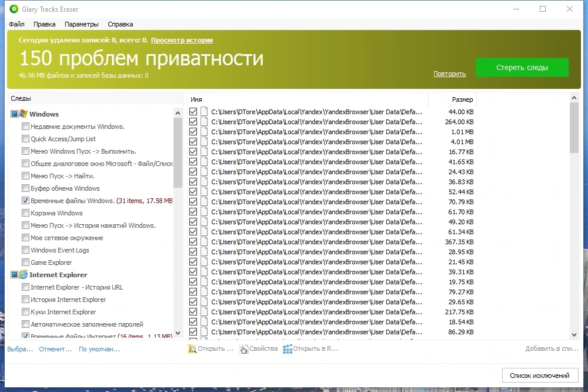Viewport: 588px width, 392px height.
Task: Click the Открыть folder icon below the list
Action: tap(192, 349)
